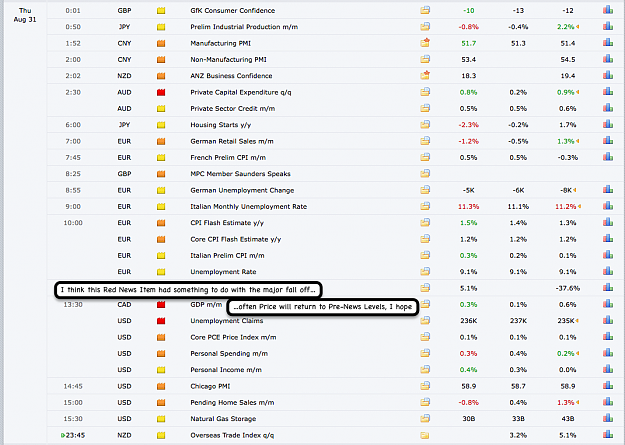Open detail folder for French Prelim CPI
The height and width of the screenshot is (445, 625).
click(425, 157)
